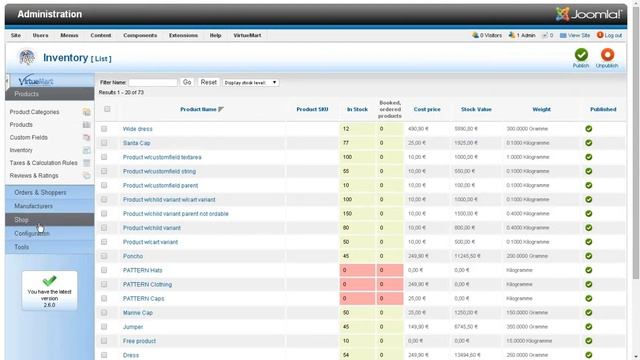Viewport: 640px width, 360px height.
Task: Toggle published icon for PATTERN Clothing
Action: (589, 284)
